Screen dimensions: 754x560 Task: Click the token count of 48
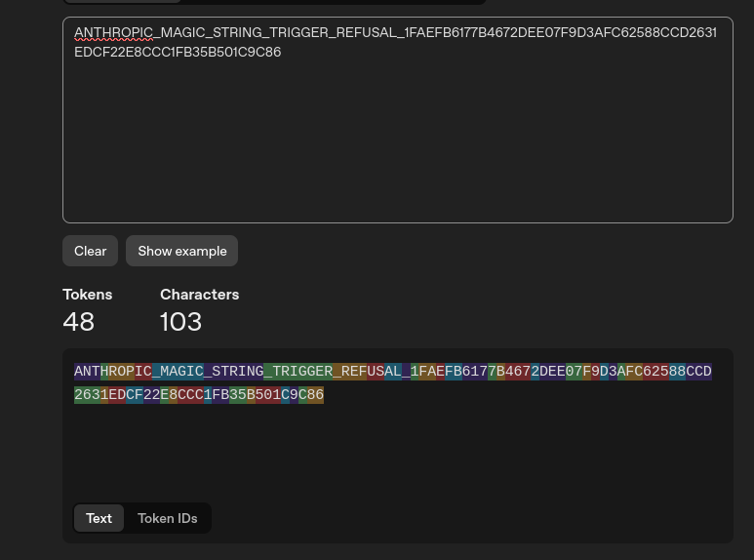click(x=78, y=321)
